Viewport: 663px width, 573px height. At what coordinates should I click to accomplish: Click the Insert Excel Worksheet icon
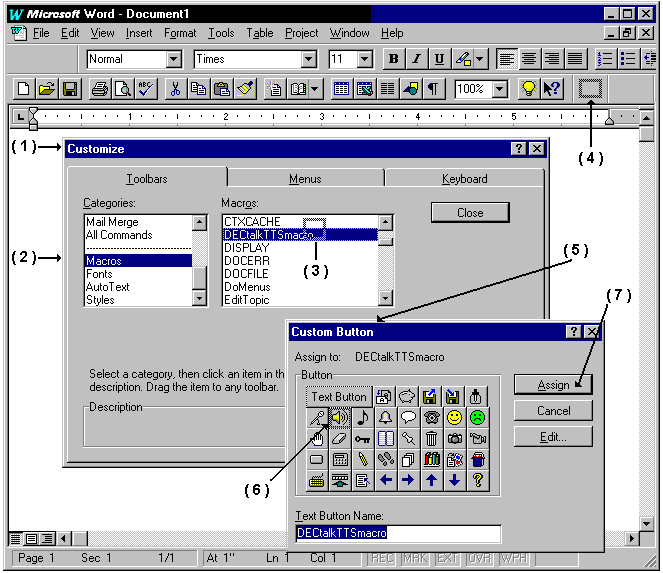tap(364, 89)
